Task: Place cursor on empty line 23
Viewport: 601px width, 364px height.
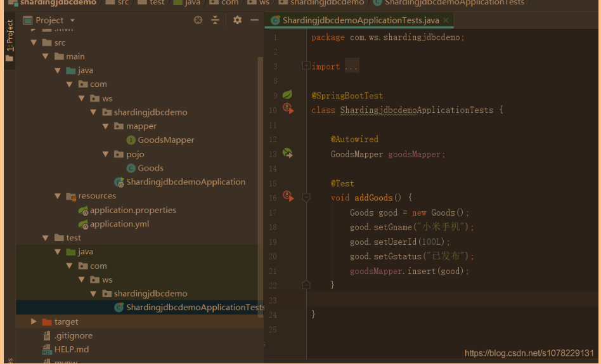Action: point(452,300)
